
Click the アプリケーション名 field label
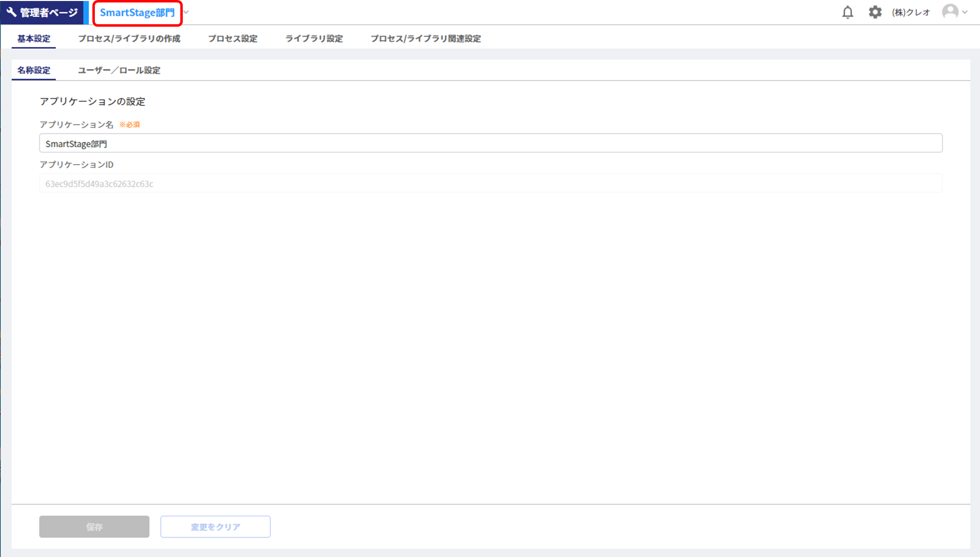(77, 125)
